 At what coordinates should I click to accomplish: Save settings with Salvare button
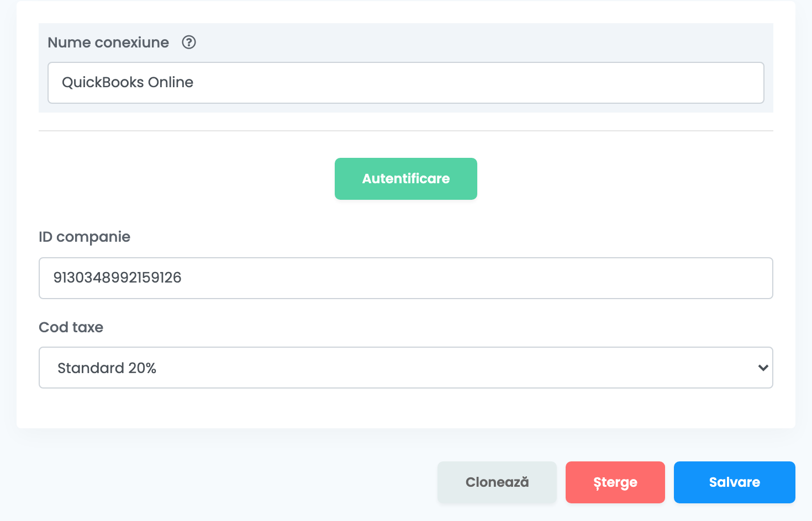(735, 482)
